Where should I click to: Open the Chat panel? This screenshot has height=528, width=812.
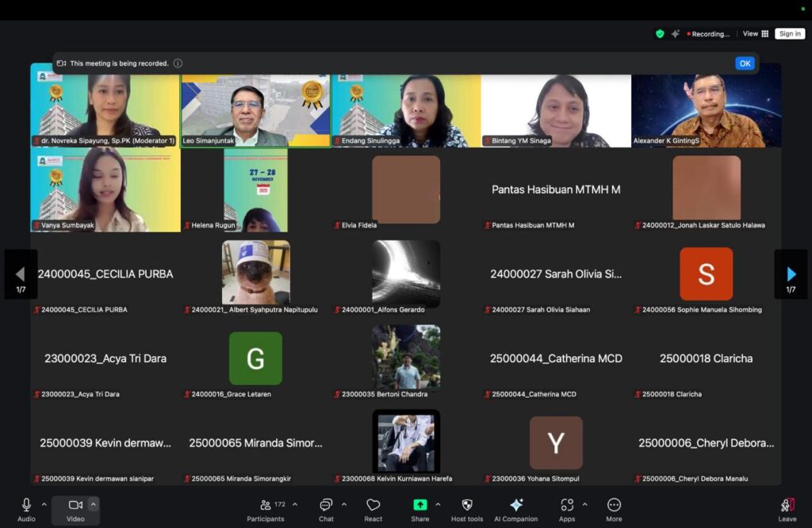tap(326, 508)
